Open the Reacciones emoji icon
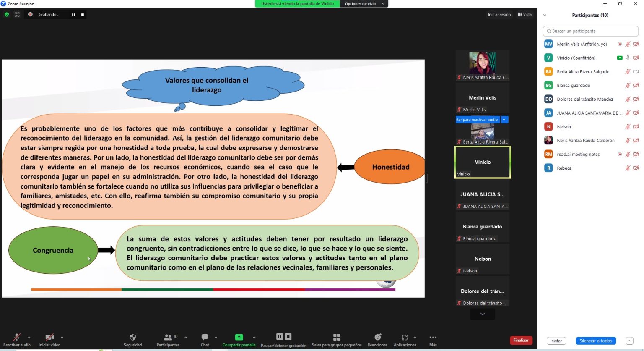This screenshot has height=351, width=644. click(x=377, y=337)
